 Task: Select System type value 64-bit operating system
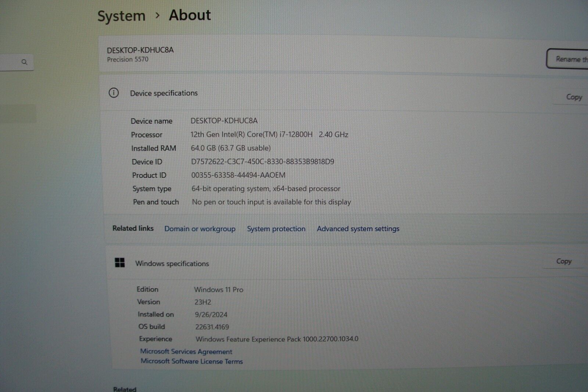[266, 189]
